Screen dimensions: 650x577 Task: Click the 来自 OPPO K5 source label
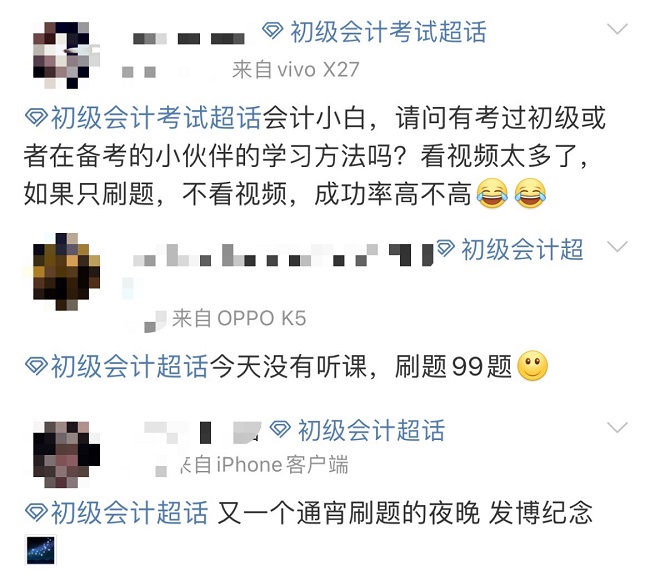(239, 318)
